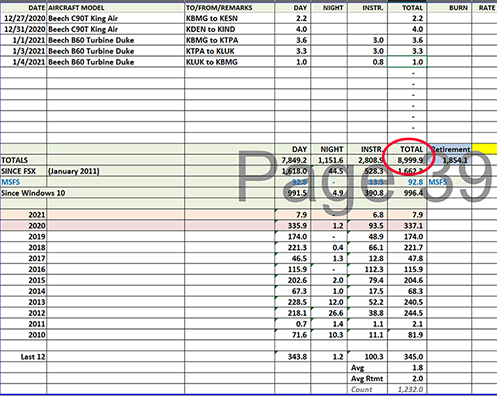Image resolution: width=497 pixels, height=396 pixels.
Task: Select the totals night value 1,151.6
Action: tap(329, 160)
